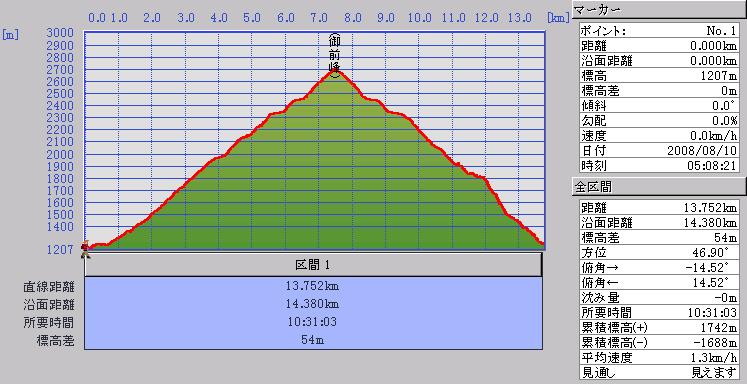
Task: Click the marker 速度 value 0.0km/h
Action: click(x=714, y=135)
